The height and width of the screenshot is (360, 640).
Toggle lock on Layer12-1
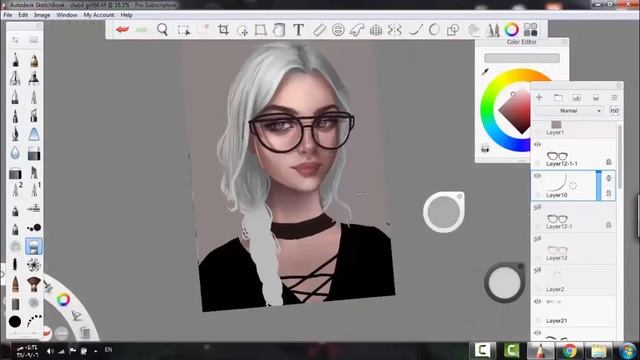[609, 225]
